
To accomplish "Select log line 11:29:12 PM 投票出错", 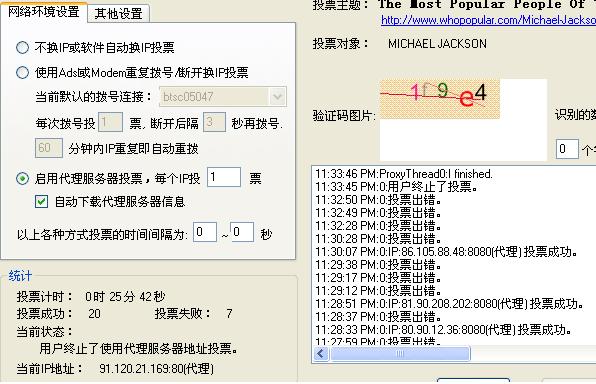I will click(x=378, y=290).
